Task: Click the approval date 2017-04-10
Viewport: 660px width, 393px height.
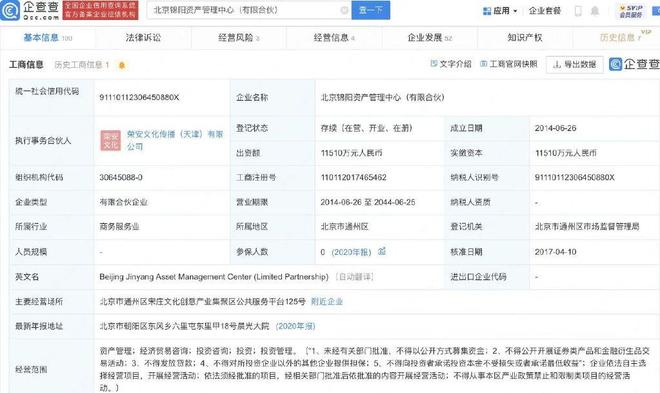Action: pos(555,252)
